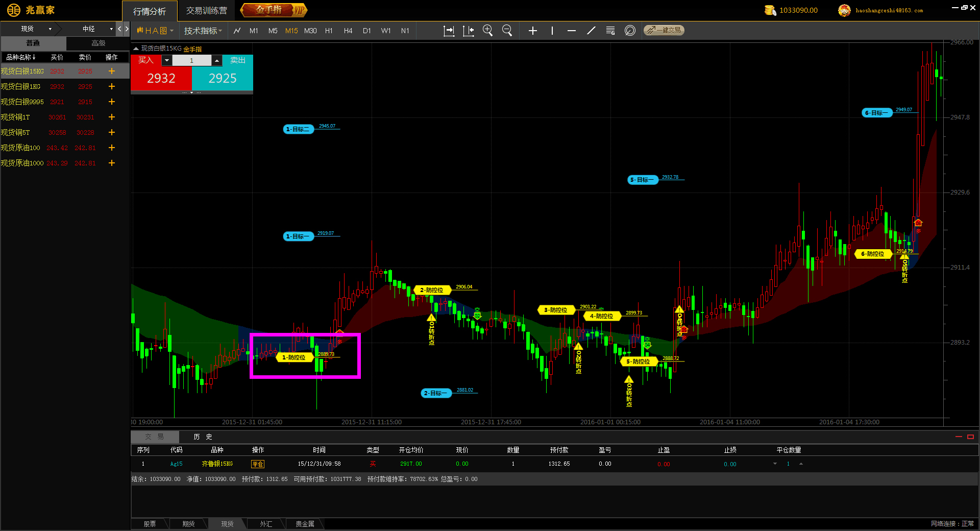Viewport: 980px width, 531px height.
Task: Select M5 timeframe
Action: pyautogui.click(x=273, y=31)
